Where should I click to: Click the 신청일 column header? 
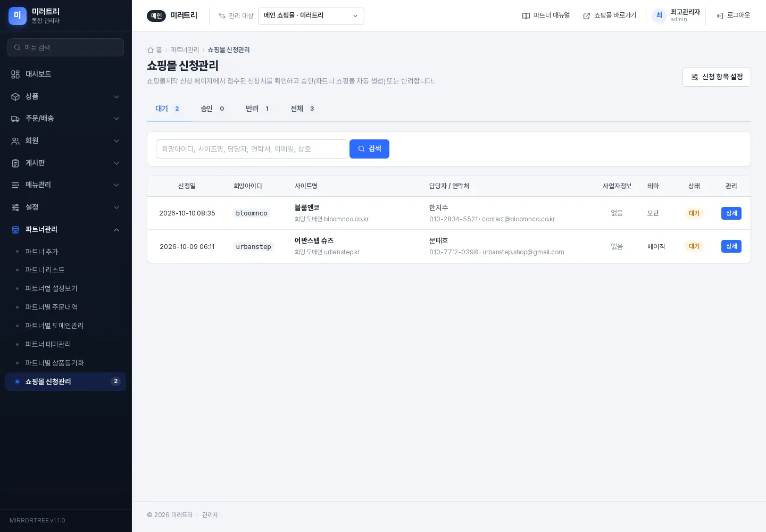187,186
